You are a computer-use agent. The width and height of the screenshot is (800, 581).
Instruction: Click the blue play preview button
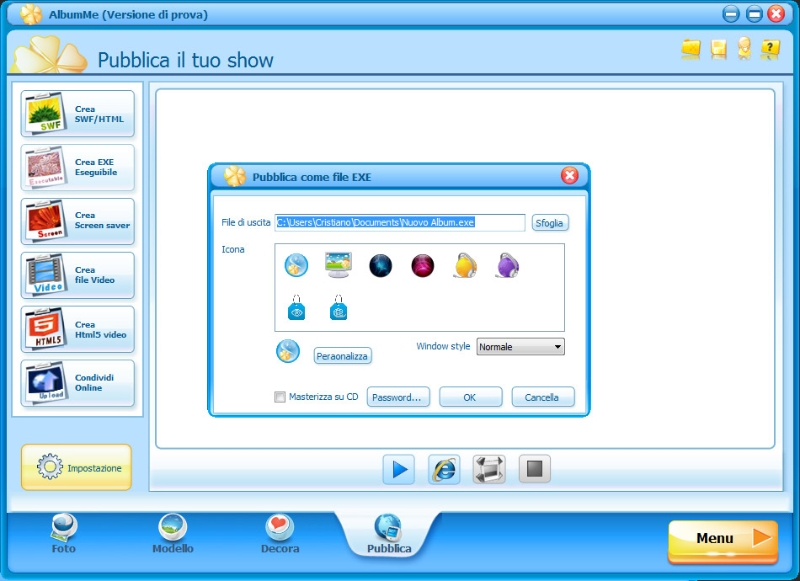coord(399,469)
